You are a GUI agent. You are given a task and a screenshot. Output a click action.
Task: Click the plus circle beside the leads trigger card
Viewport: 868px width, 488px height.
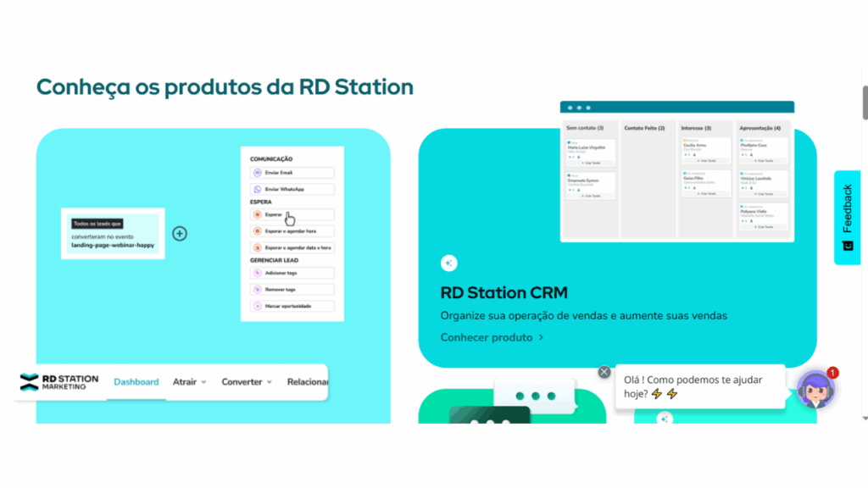180,234
